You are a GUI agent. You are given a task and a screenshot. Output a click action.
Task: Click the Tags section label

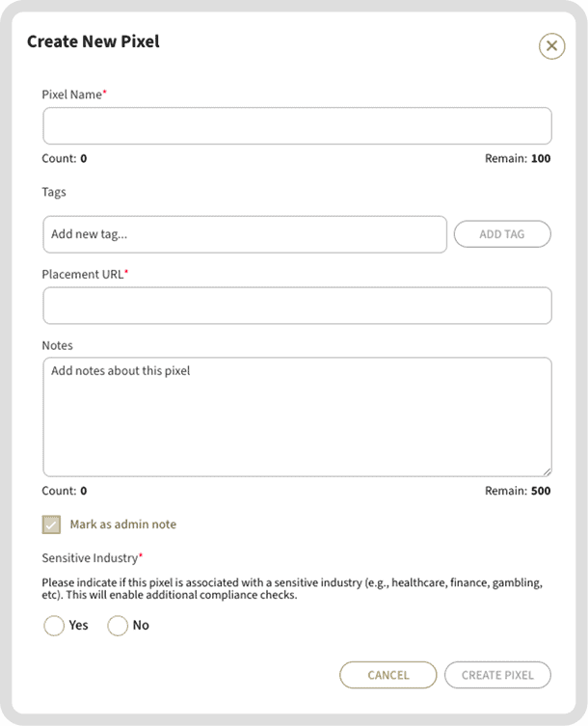[x=54, y=192]
